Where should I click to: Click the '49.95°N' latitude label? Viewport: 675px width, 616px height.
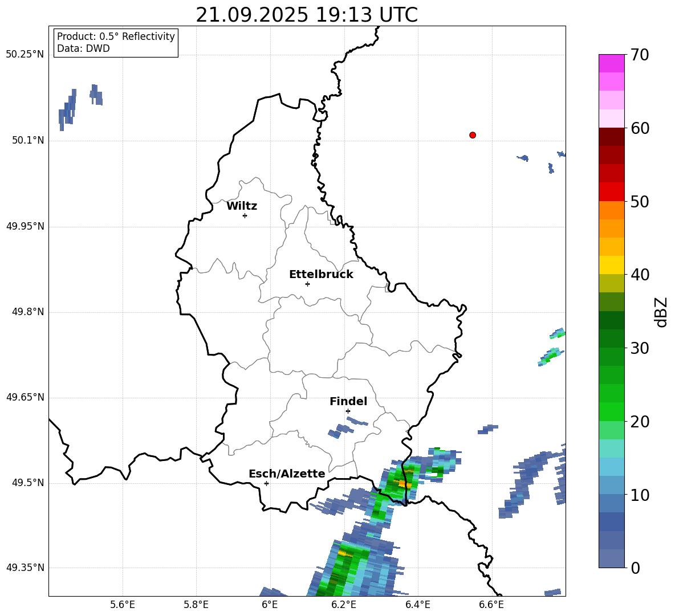(25, 226)
